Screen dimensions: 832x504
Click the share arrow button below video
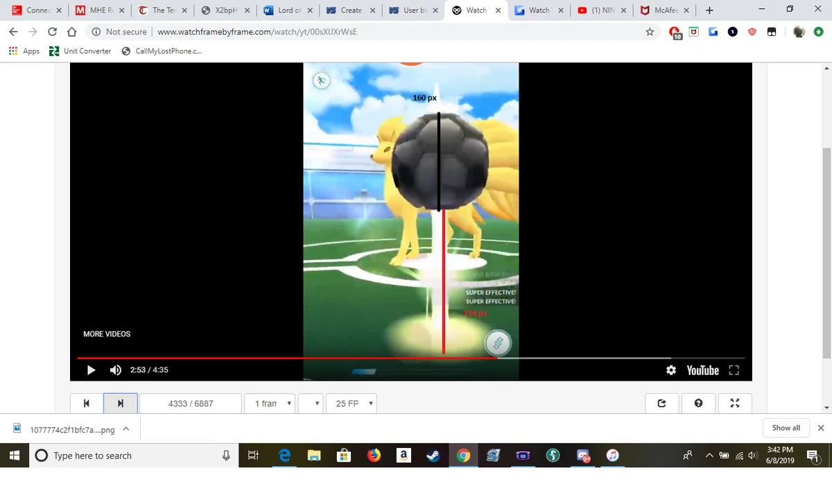661,403
